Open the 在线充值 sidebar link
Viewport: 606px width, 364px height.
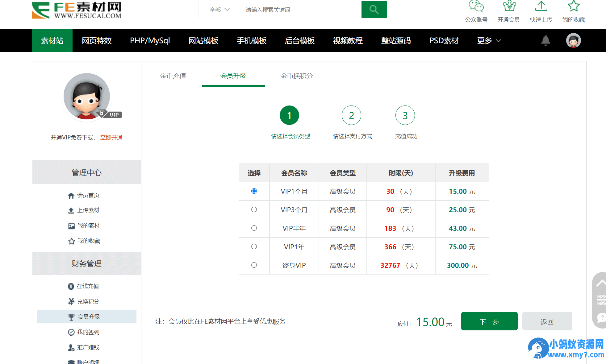pyautogui.click(x=88, y=286)
